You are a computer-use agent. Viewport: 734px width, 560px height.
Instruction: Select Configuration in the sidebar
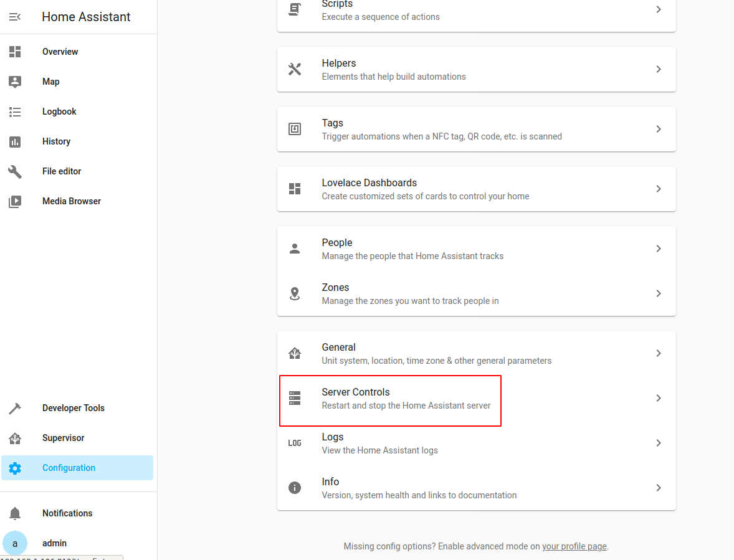69,468
